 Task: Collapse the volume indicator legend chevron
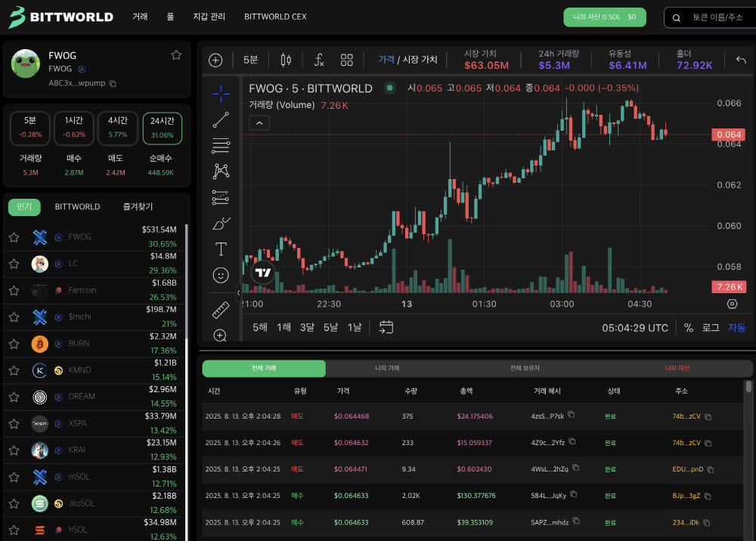pos(259,123)
